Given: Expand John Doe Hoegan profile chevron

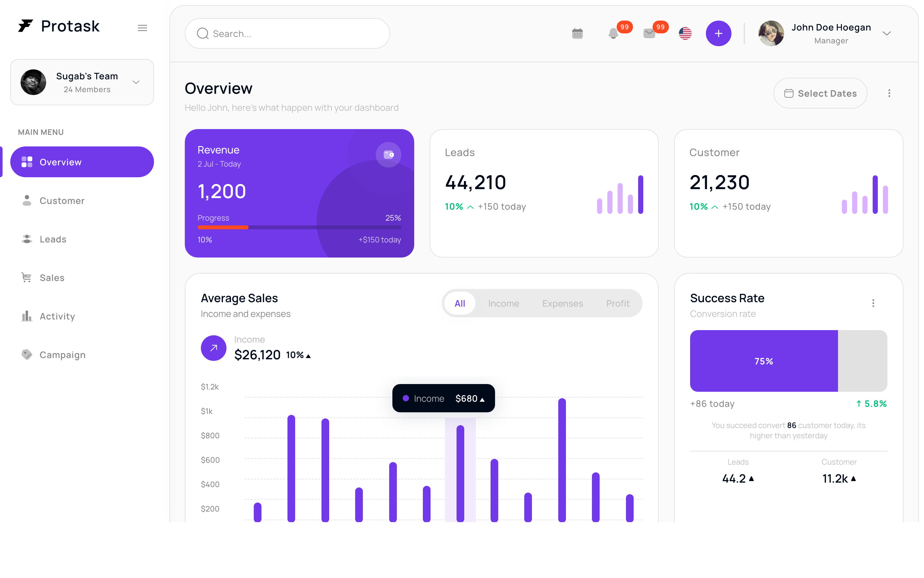Looking at the screenshot, I should tap(886, 34).
